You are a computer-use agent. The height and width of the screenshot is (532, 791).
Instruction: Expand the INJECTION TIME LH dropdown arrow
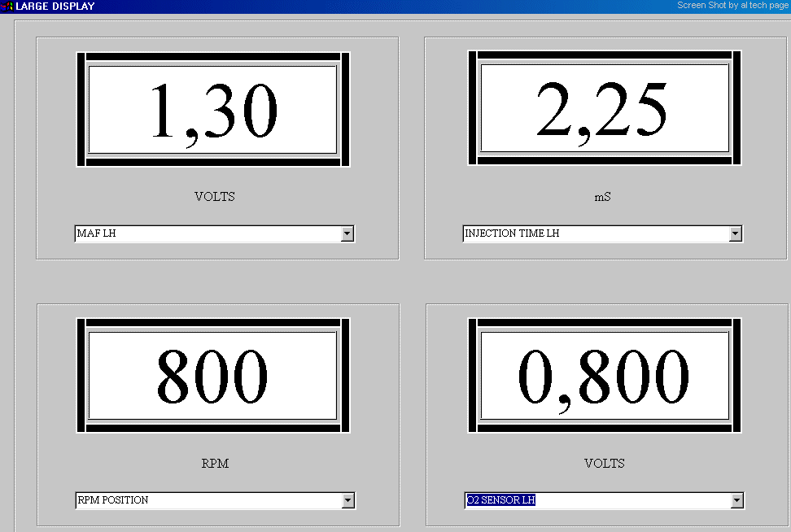[x=736, y=234]
